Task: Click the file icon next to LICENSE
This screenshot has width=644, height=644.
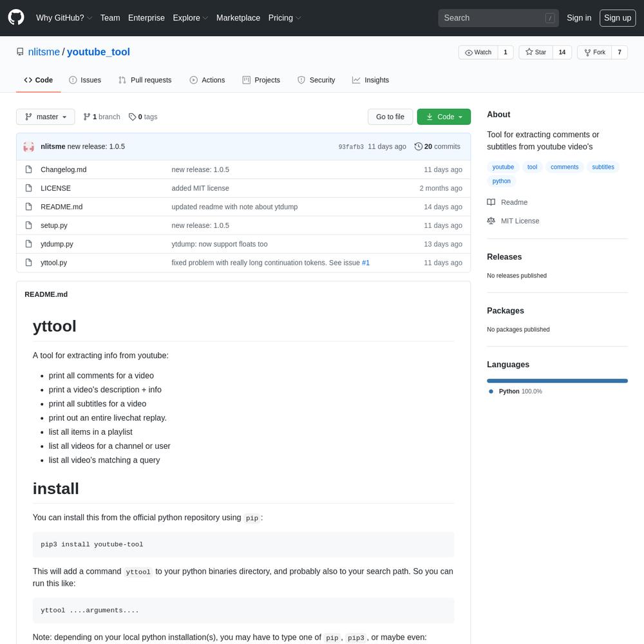Action: pos(29,188)
